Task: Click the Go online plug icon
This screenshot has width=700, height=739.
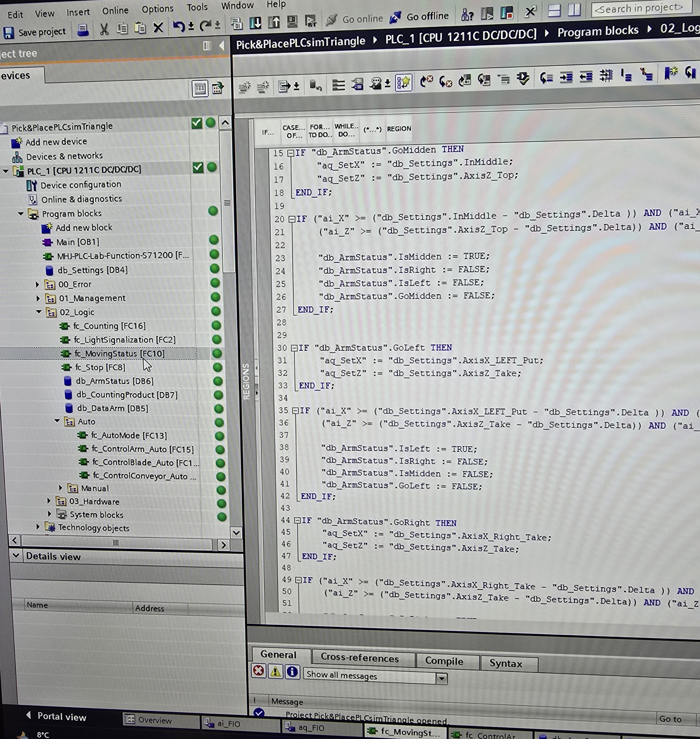Action: point(332,20)
